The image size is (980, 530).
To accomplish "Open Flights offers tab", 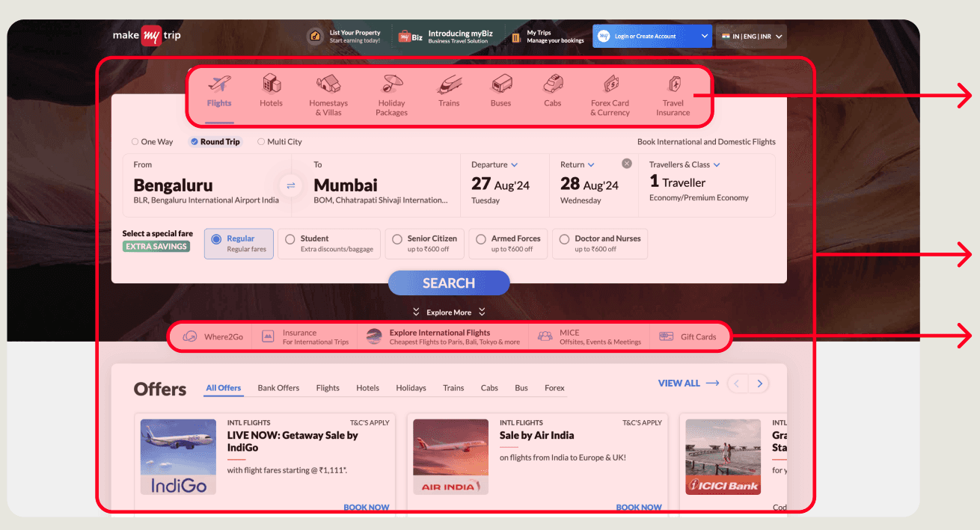I will pos(328,388).
